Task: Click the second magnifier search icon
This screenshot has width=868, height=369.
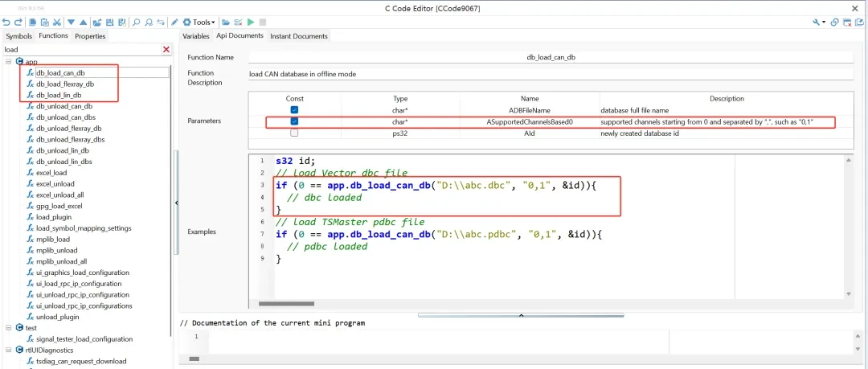Action: point(149,23)
